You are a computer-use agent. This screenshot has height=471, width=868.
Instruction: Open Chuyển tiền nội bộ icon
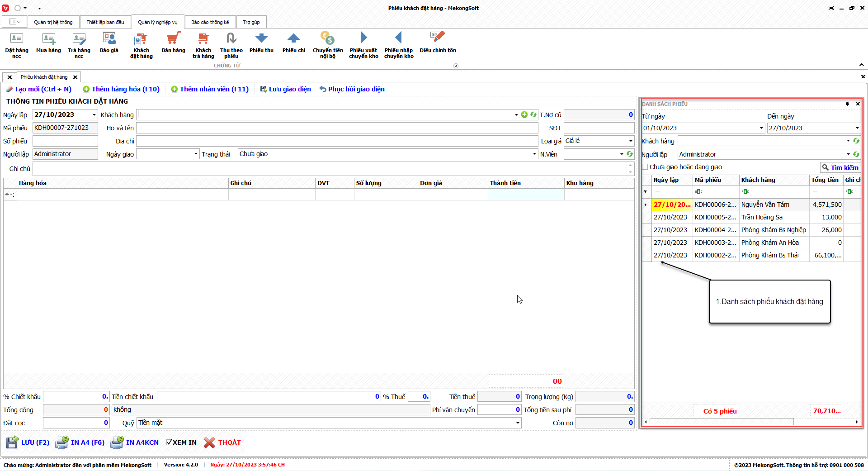(327, 44)
